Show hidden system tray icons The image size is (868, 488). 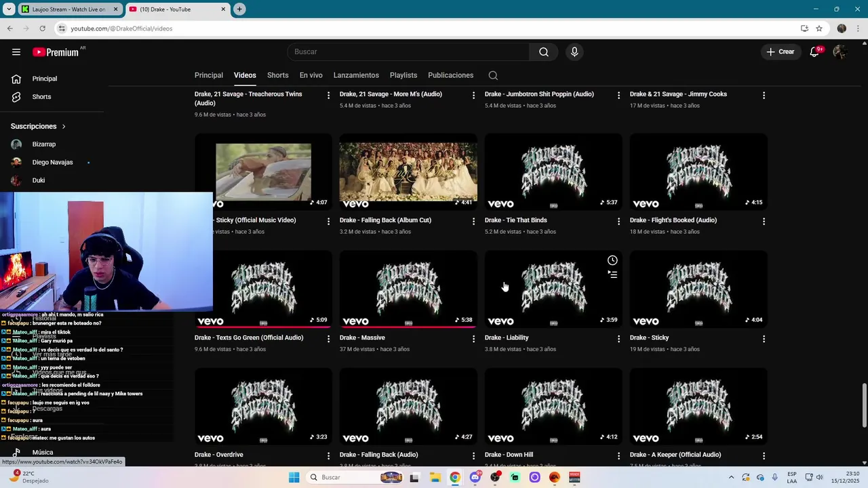tap(730, 477)
